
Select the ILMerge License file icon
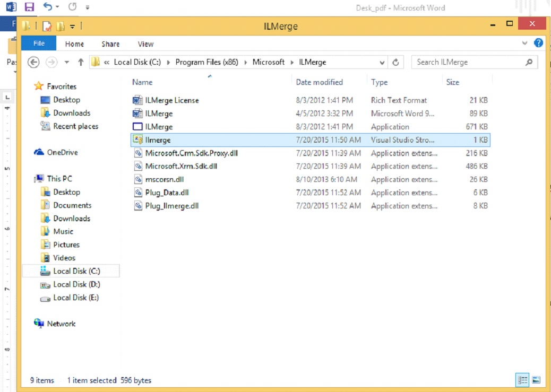pyautogui.click(x=137, y=100)
